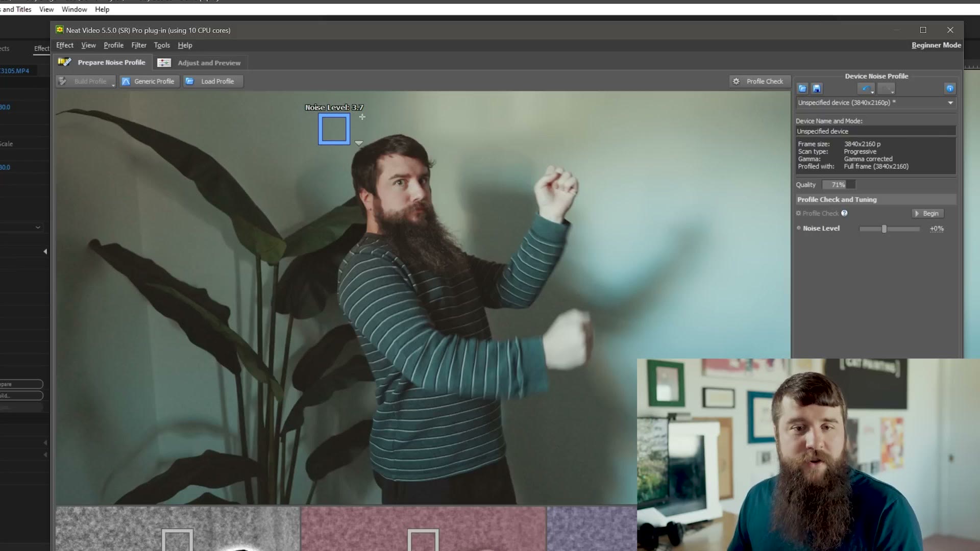Run Profile Check from the top toolbar
Screen dimensions: 980x551
[759, 81]
